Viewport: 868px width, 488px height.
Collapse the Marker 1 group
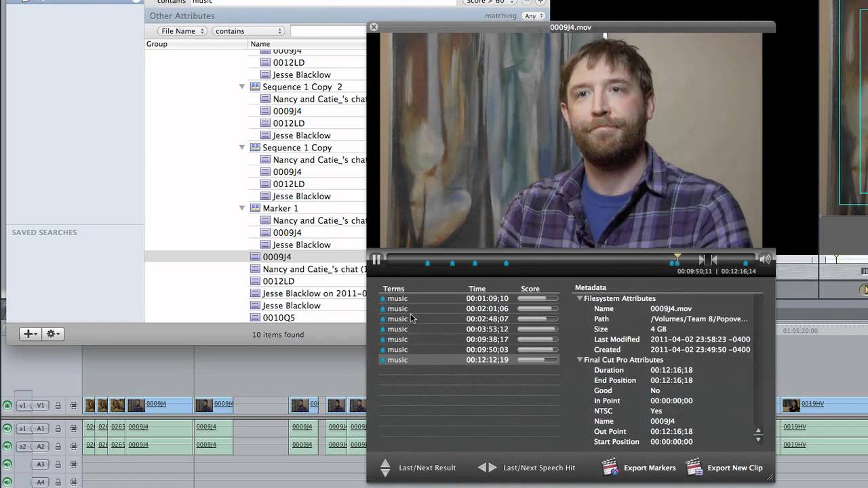241,208
